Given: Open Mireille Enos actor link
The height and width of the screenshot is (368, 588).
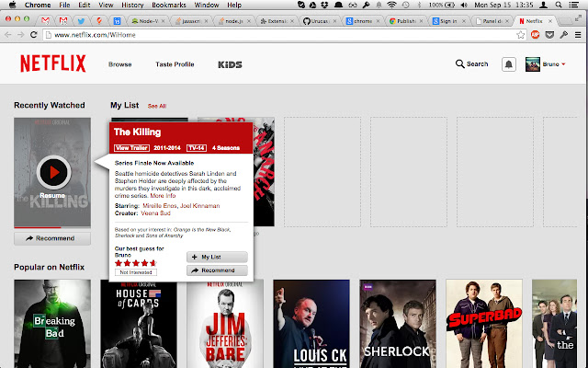Looking at the screenshot, I should (x=160, y=206).
